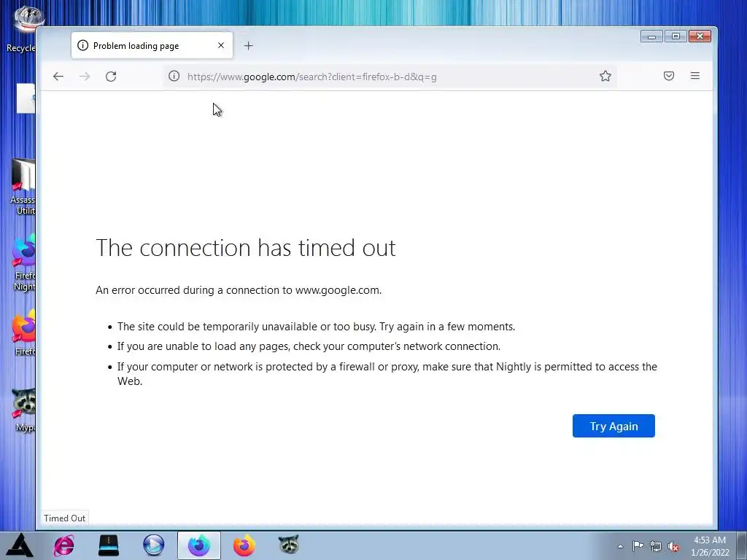The image size is (747, 560).
Task: Open network status tray icon
Action: pos(656,547)
